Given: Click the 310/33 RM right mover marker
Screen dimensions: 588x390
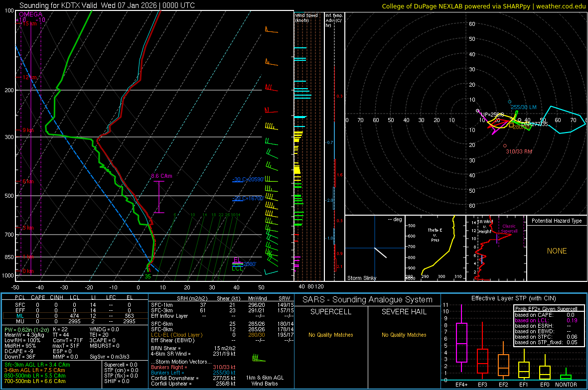Looking at the screenshot, I should click(505, 146).
